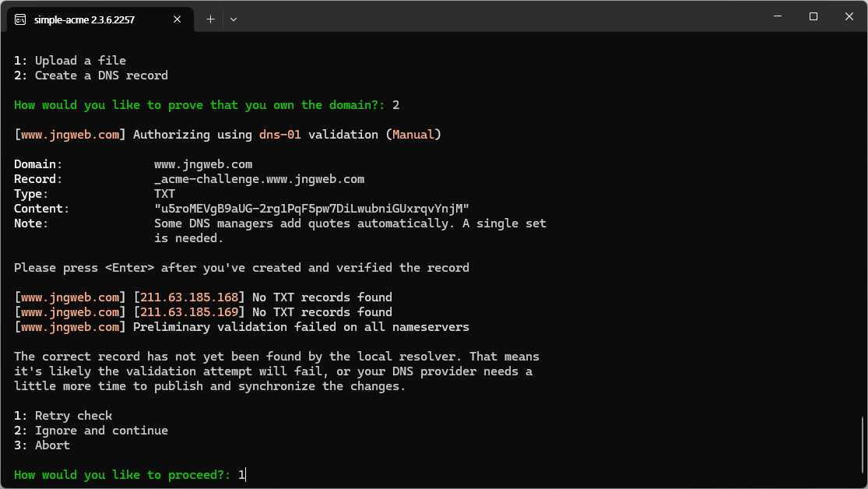868x489 pixels.
Task: Click the 'Create a DNS record' option line
Action: tap(91, 76)
